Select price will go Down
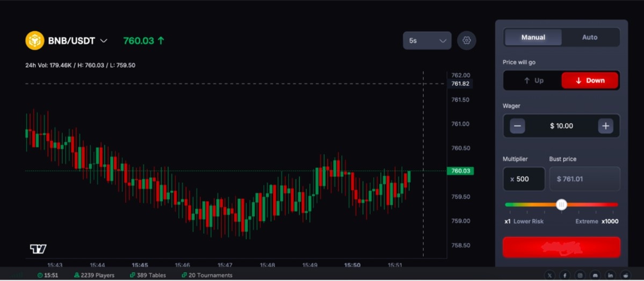The image size is (644, 281). point(590,81)
